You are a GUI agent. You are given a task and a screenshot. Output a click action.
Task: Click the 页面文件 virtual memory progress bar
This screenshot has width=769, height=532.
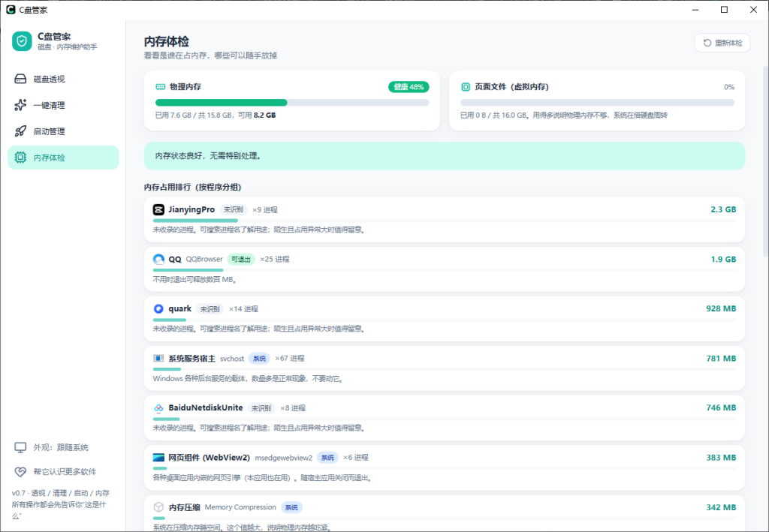(x=597, y=102)
